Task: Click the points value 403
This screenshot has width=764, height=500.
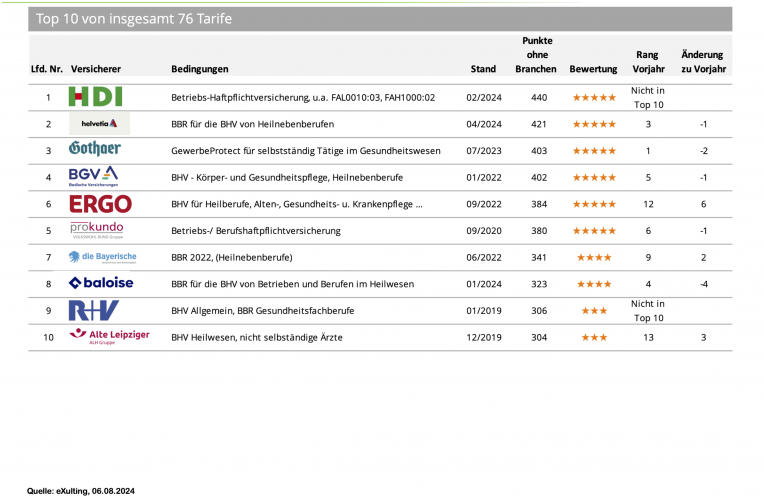Action: coord(539,151)
